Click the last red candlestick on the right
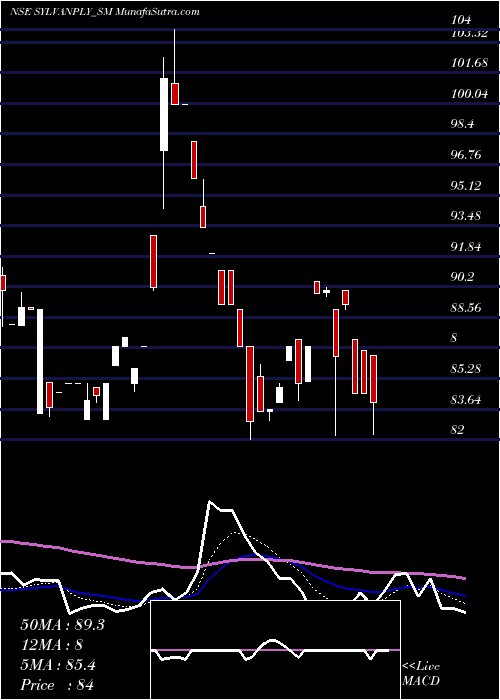The image size is (500, 700). [374, 379]
